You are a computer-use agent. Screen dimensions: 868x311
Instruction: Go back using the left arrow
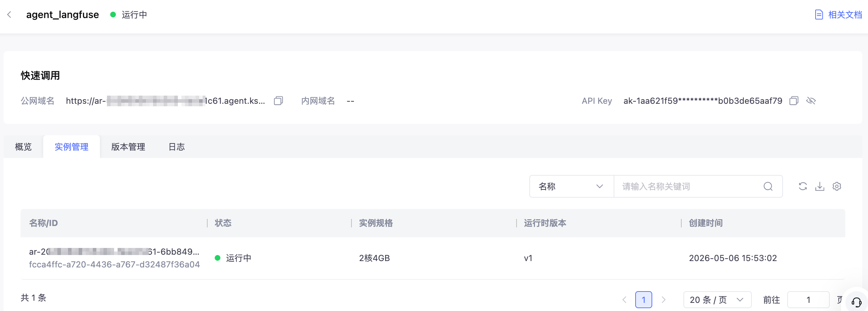pos(10,15)
